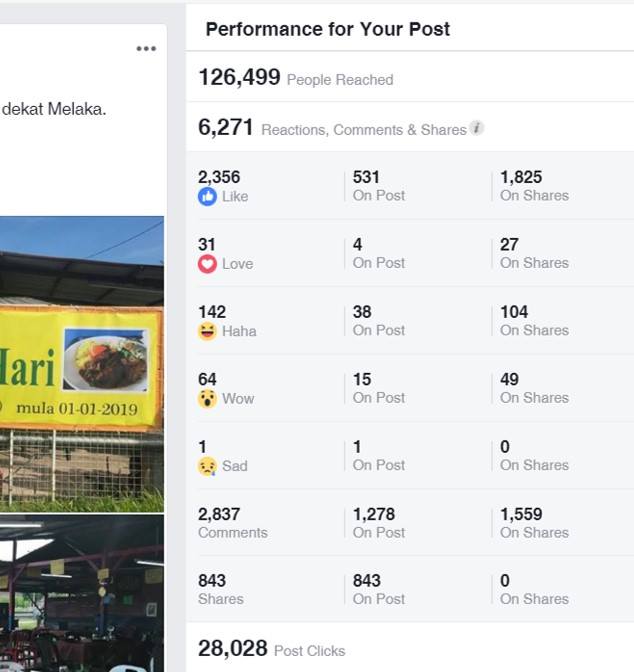Select the 2,837 Comments count

pos(233,523)
